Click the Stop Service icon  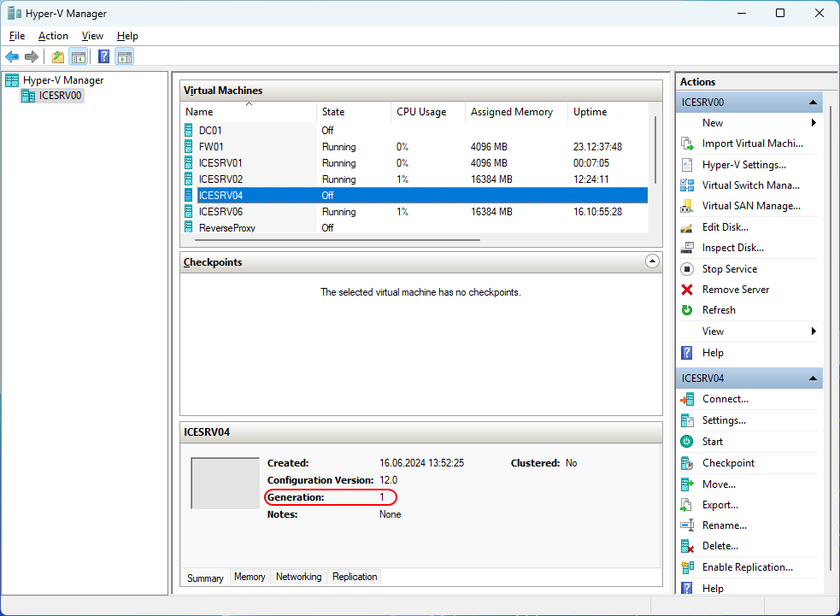coord(687,269)
